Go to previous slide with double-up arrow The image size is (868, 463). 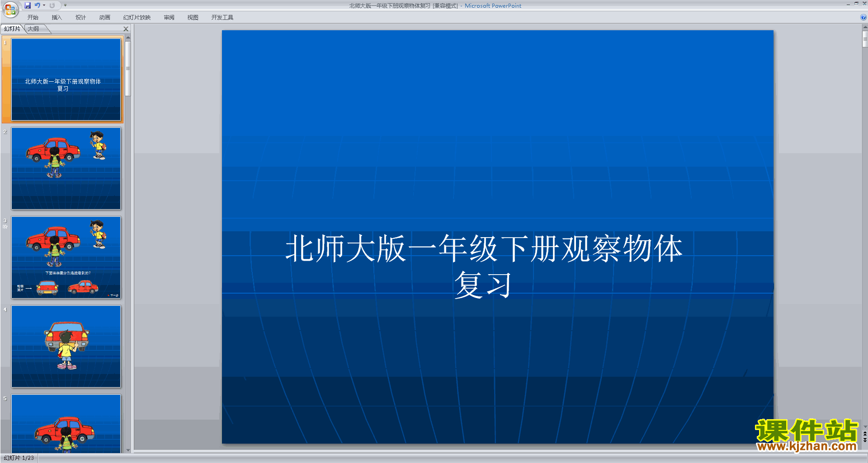(865, 434)
